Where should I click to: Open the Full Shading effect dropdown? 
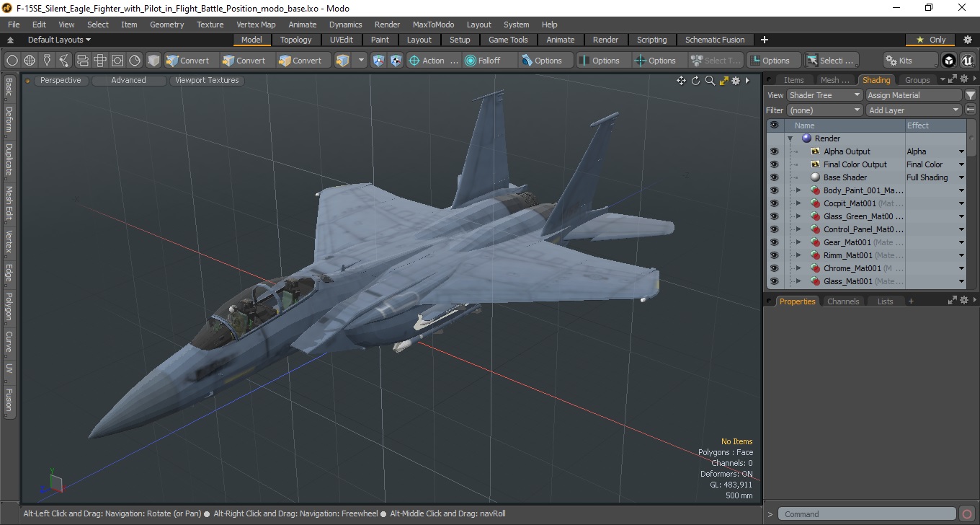[961, 177]
